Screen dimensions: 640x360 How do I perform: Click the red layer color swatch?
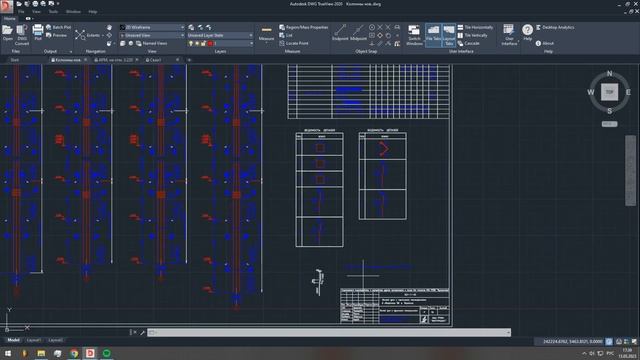(210, 43)
